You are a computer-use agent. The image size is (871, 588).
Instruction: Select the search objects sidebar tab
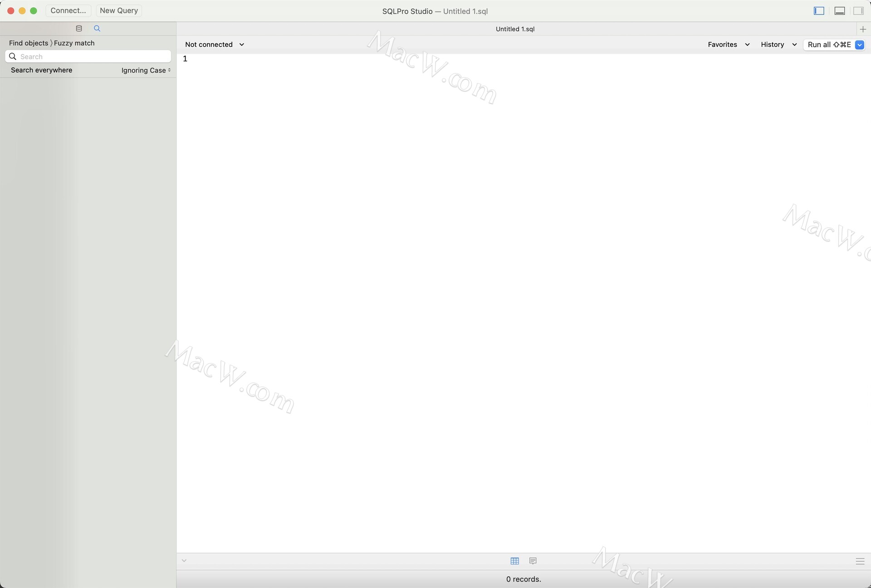coord(97,29)
